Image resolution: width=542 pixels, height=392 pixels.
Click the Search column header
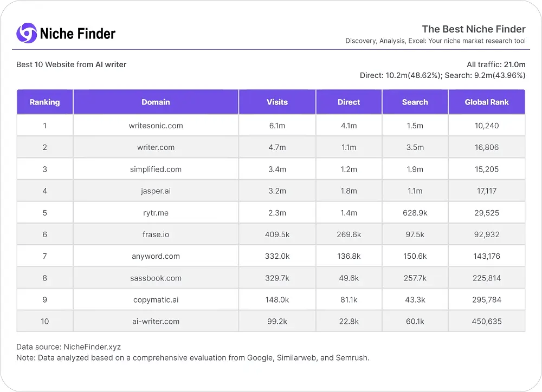point(415,102)
